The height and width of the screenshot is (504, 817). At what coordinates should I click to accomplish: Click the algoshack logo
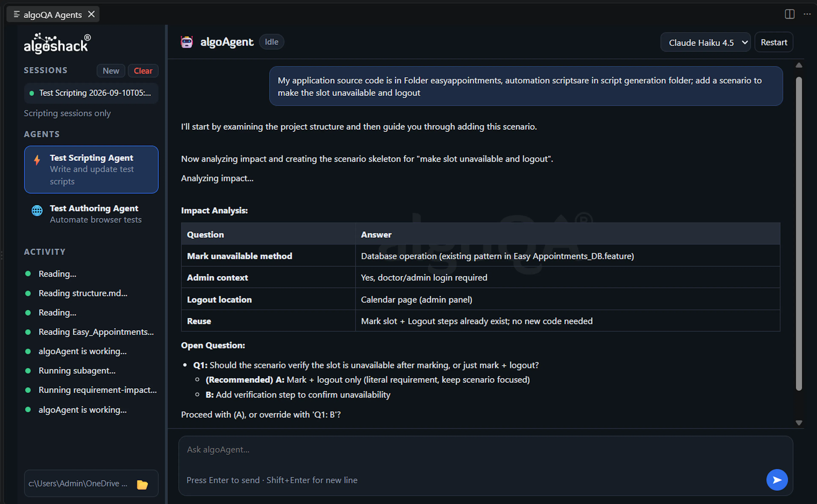57,43
